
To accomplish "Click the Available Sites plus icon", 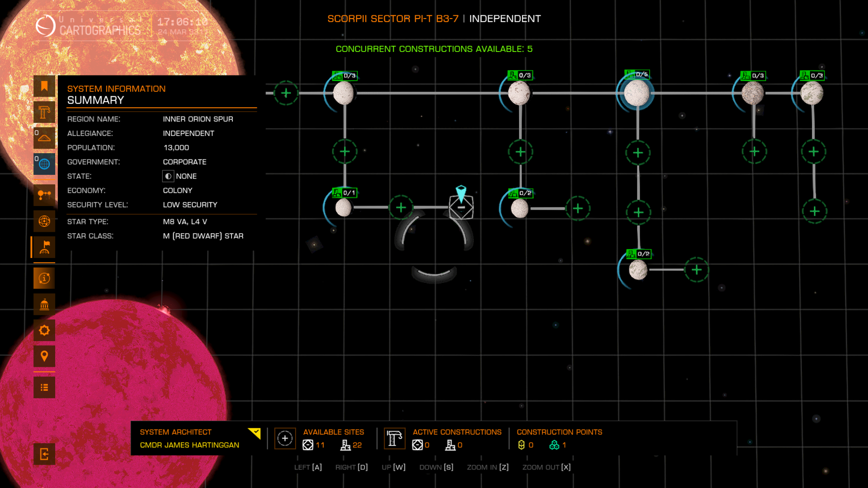I will pos(285,438).
